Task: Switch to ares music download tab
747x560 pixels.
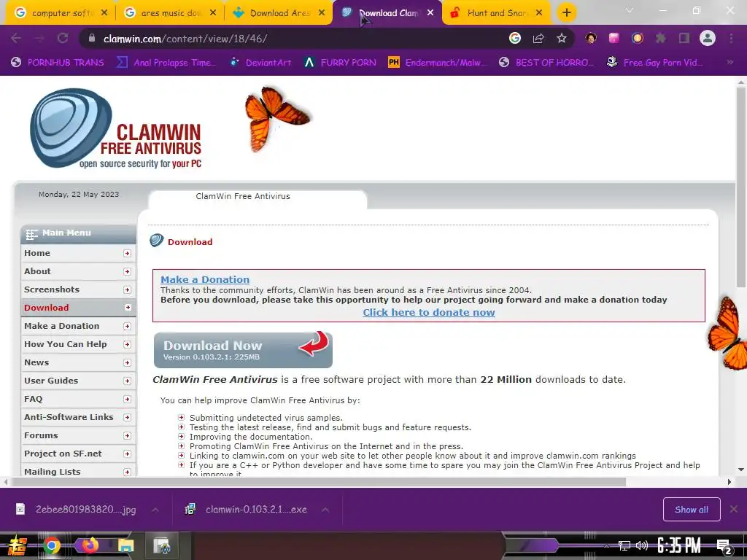Action: tap(170, 13)
